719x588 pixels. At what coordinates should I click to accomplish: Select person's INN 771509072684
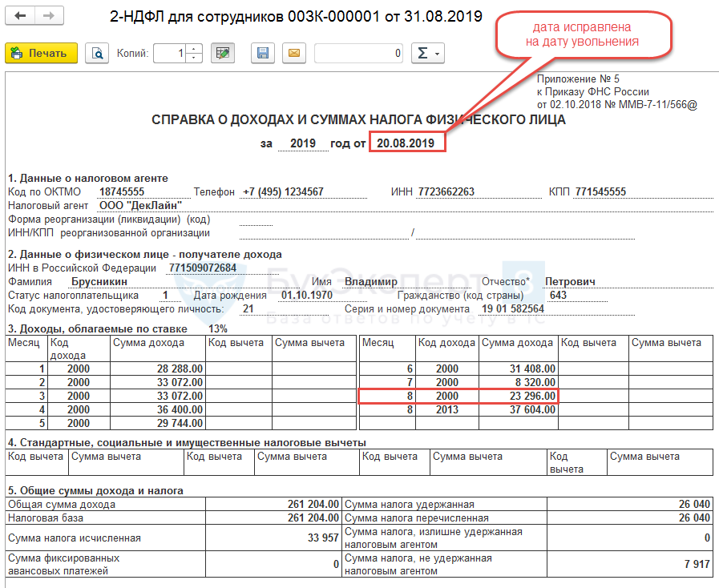click(203, 268)
